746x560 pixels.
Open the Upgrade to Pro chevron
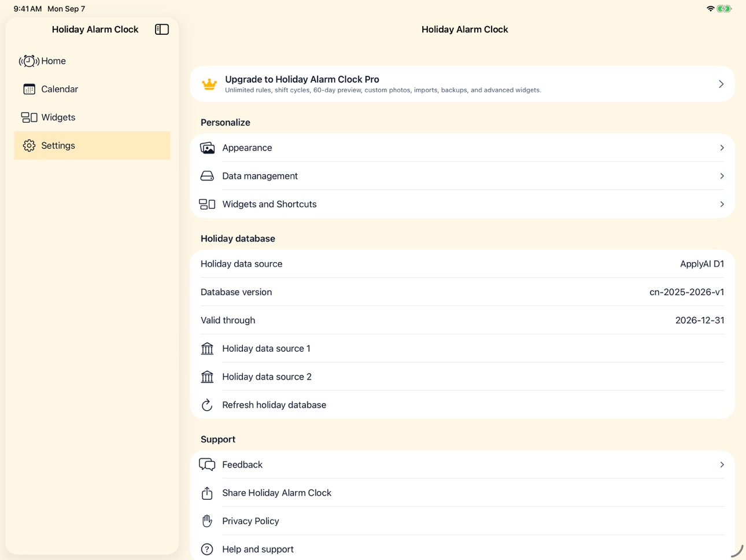pyautogui.click(x=721, y=84)
